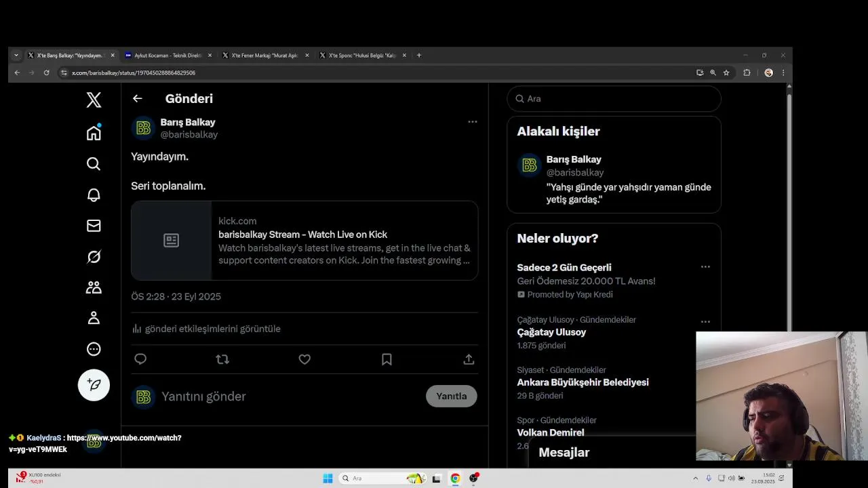Bookmark the post with the bookmark icon

point(387,359)
